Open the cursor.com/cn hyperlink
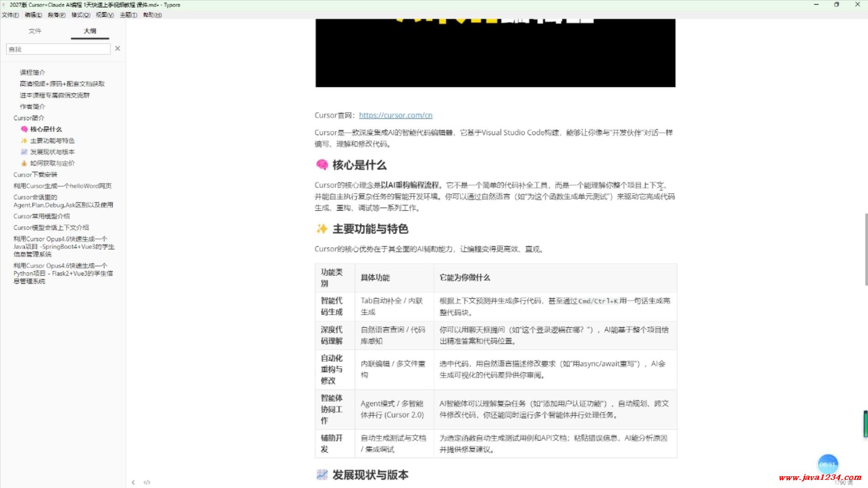 pyautogui.click(x=396, y=115)
